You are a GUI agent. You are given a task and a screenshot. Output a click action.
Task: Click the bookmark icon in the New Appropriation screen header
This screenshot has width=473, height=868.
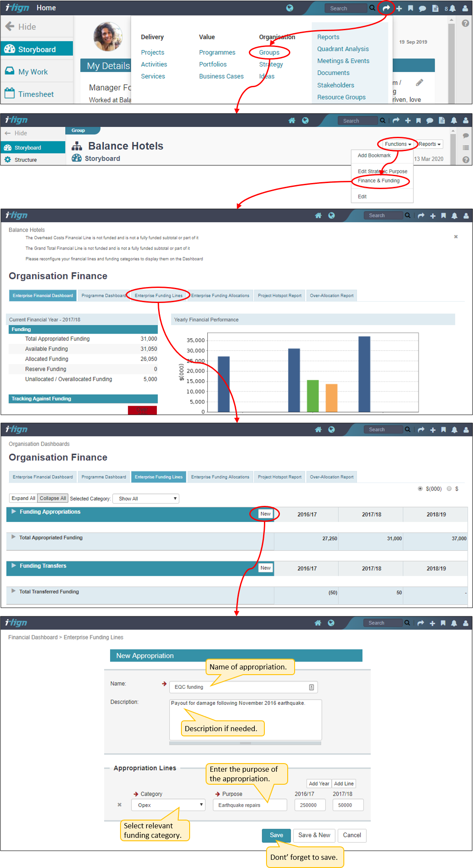443,623
